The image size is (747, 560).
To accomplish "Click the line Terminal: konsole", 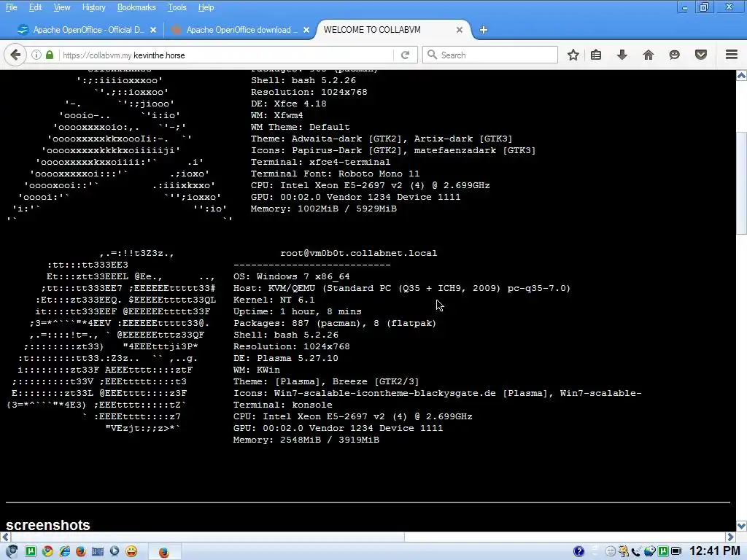I will [282, 405].
